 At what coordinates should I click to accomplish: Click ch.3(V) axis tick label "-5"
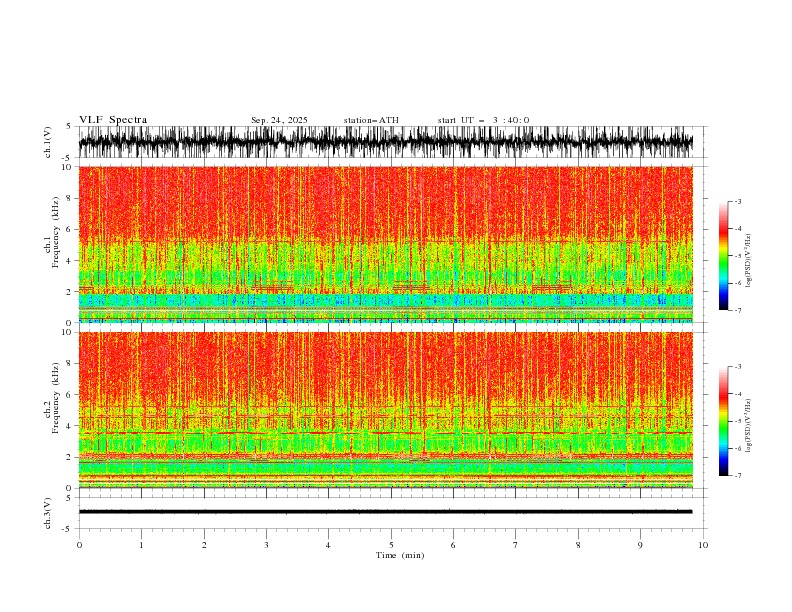(x=68, y=529)
